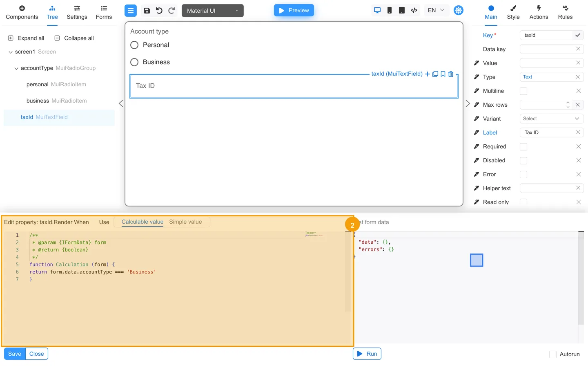The height and width of the screenshot is (368, 588).
Task: Click the edit pen next to Multiline
Action: tap(477, 91)
